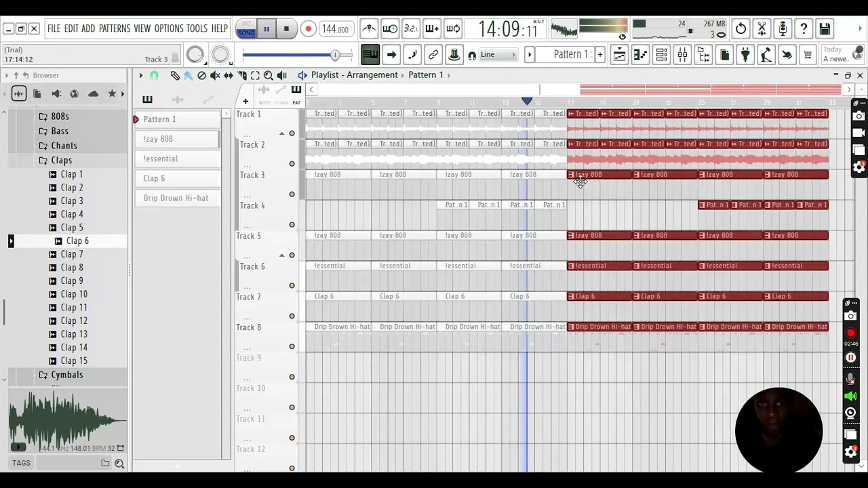Click the link chain multilink icon

pyautogui.click(x=433, y=55)
